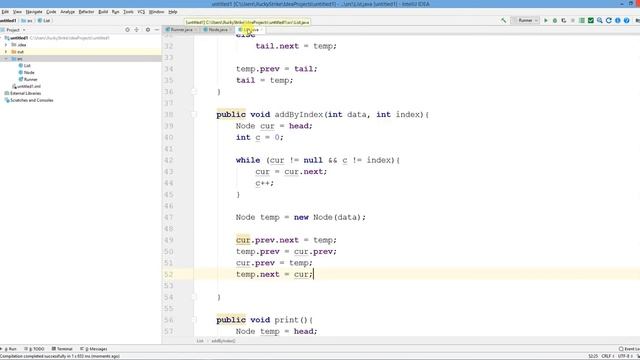
Task: Hide the Project panel with minus icon
Action: tap(157, 30)
